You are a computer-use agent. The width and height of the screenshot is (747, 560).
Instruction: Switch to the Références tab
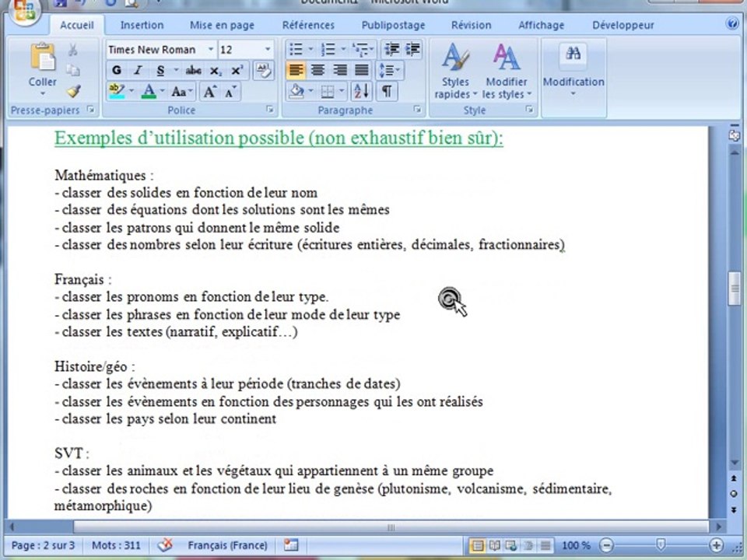(x=308, y=25)
